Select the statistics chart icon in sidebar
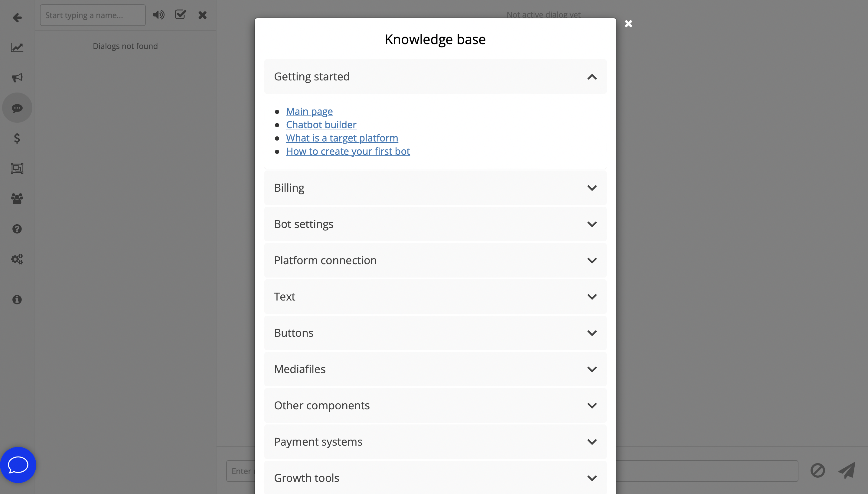The width and height of the screenshot is (868, 494). tap(17, 47)
